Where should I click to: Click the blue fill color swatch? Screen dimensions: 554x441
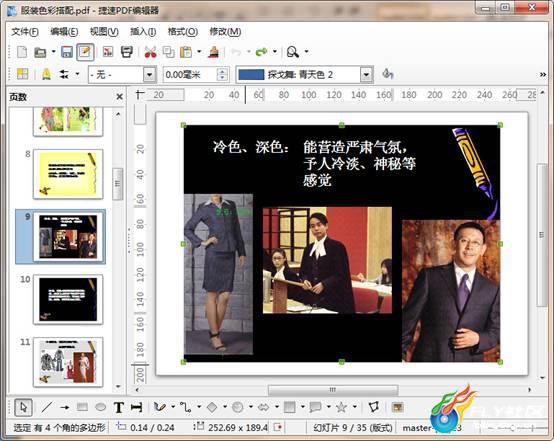(x=251, y=75)
